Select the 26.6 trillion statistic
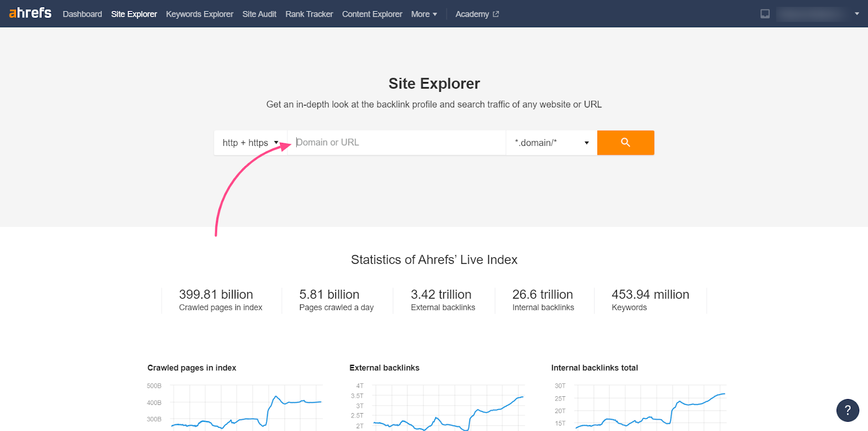 point(542,295)
